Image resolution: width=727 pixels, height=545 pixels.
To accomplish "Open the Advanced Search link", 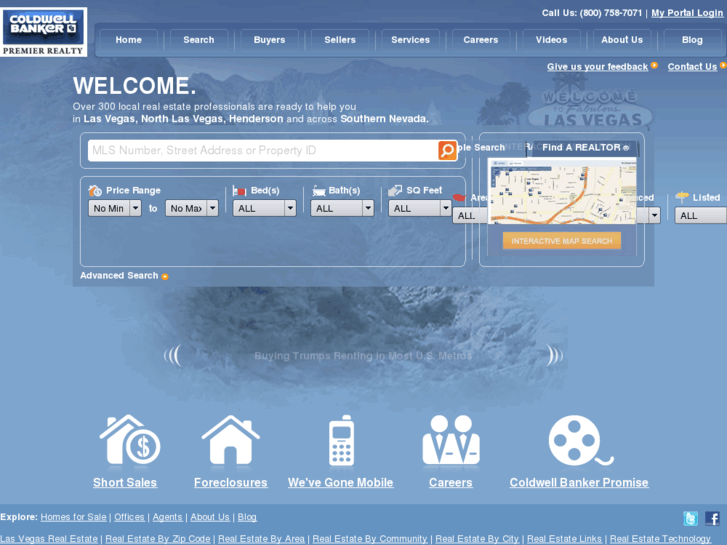I will coord(119,276).
